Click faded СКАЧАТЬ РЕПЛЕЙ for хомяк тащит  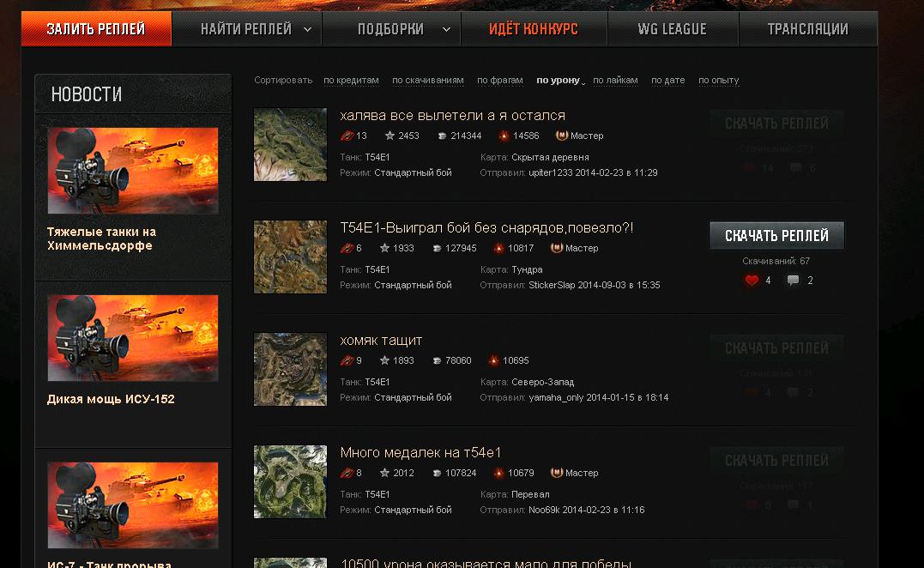pyautogui.click(x=776, y=348)
